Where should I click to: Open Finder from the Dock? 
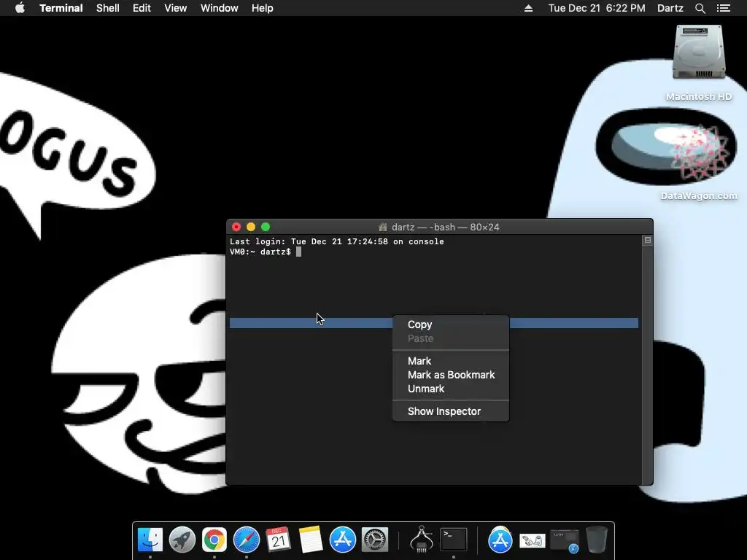(150, 540)
